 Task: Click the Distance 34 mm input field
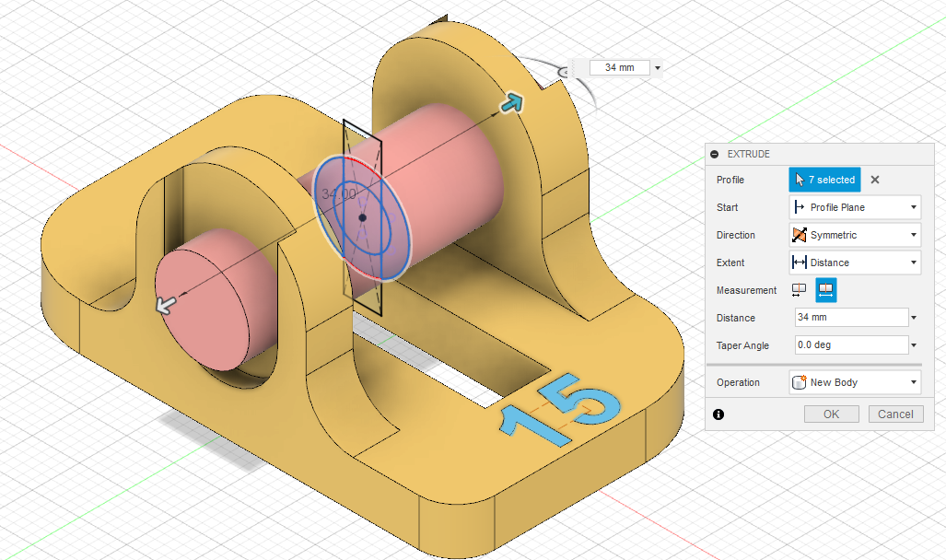click(851, 318)
